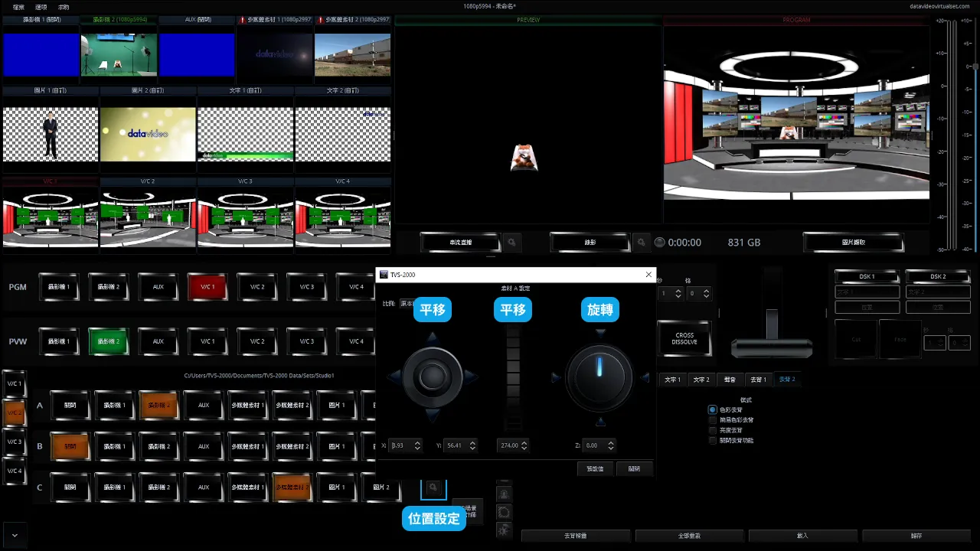Click the arrow above the rotation knob
The image size is (980, 551).
601,333
